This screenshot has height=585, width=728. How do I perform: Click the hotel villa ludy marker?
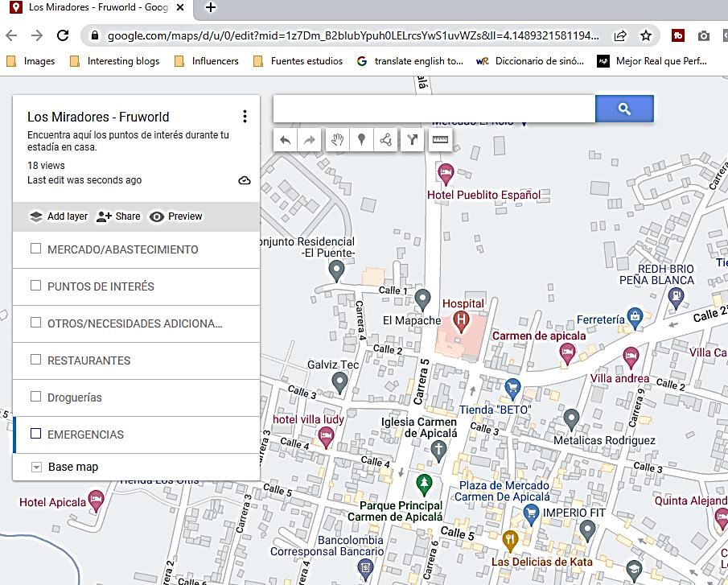click(327, 438)
